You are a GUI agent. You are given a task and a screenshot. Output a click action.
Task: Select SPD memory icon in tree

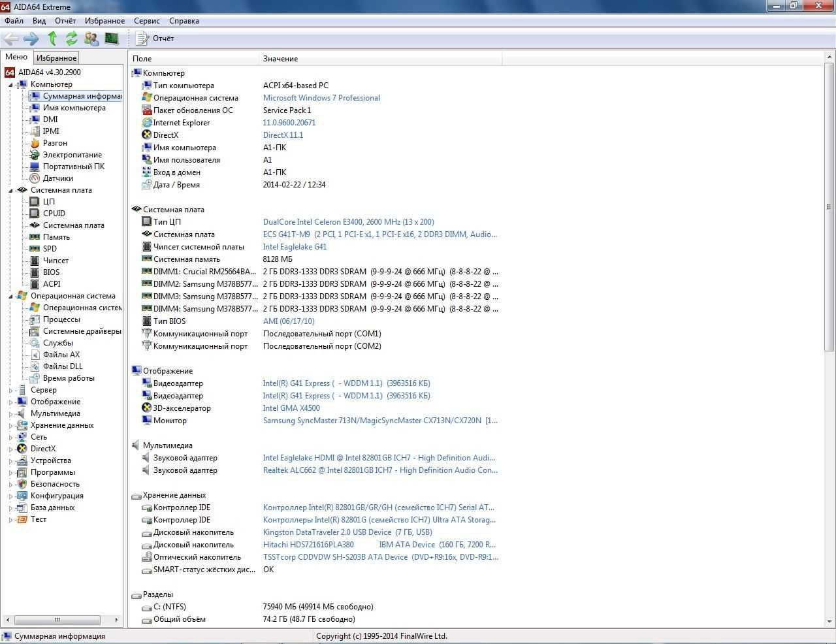[x=35, y=249]
